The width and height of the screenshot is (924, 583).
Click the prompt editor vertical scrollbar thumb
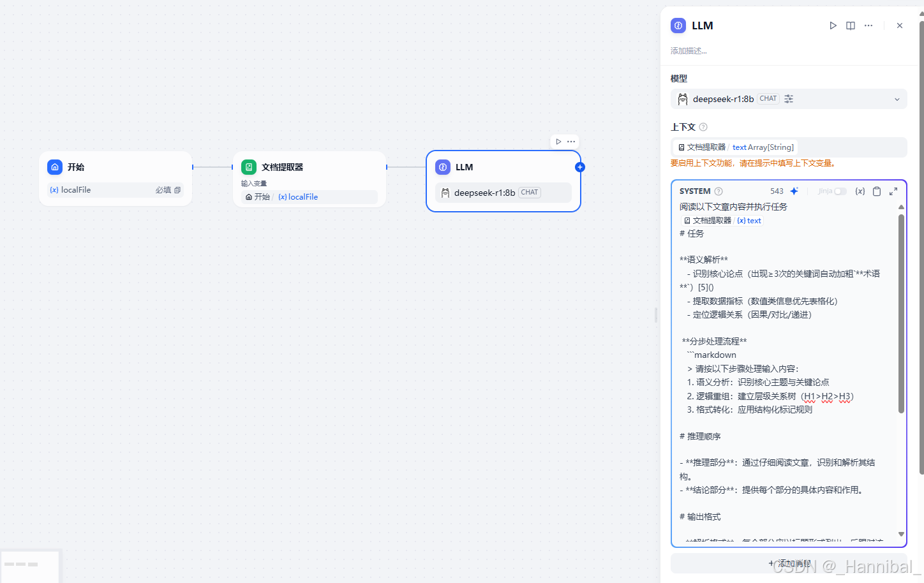(901, 314)
